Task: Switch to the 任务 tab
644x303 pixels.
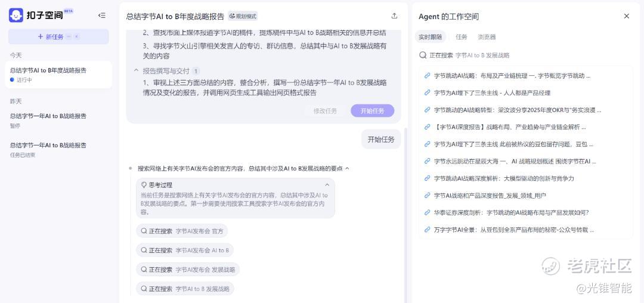Action: (461, 37)
